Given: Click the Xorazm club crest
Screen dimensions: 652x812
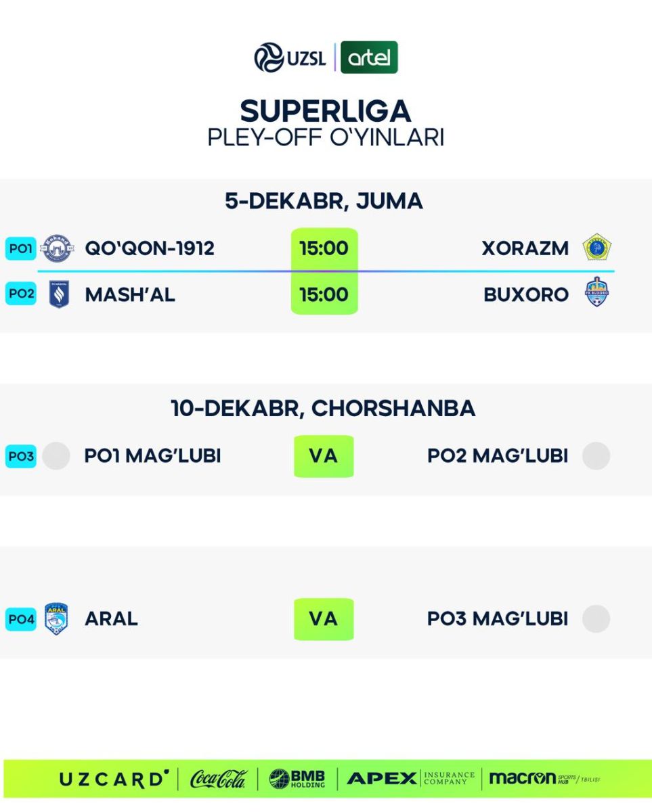Looking at the screenshot, I should point(596,248).
